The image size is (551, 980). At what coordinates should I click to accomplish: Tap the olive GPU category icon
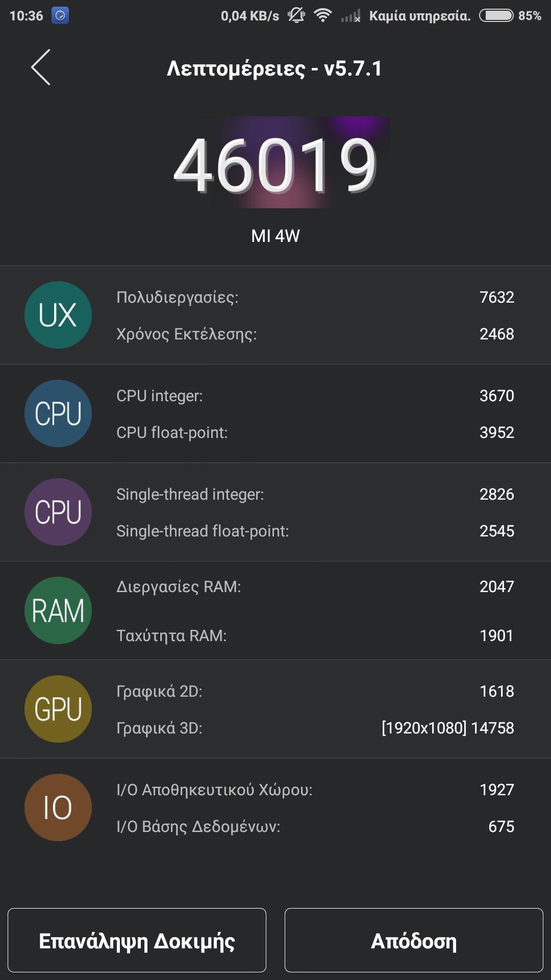coord(58,709)
